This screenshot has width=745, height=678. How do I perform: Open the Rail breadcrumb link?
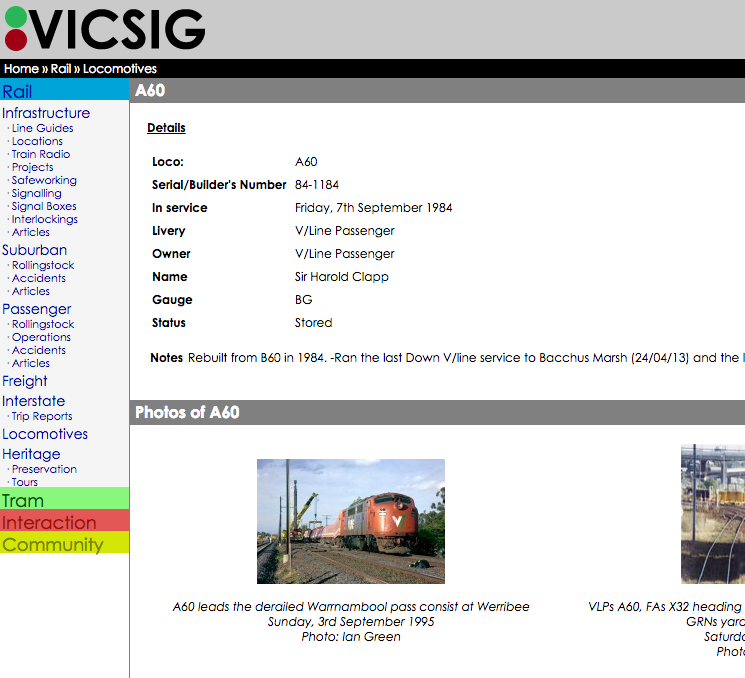click(61, 69)
